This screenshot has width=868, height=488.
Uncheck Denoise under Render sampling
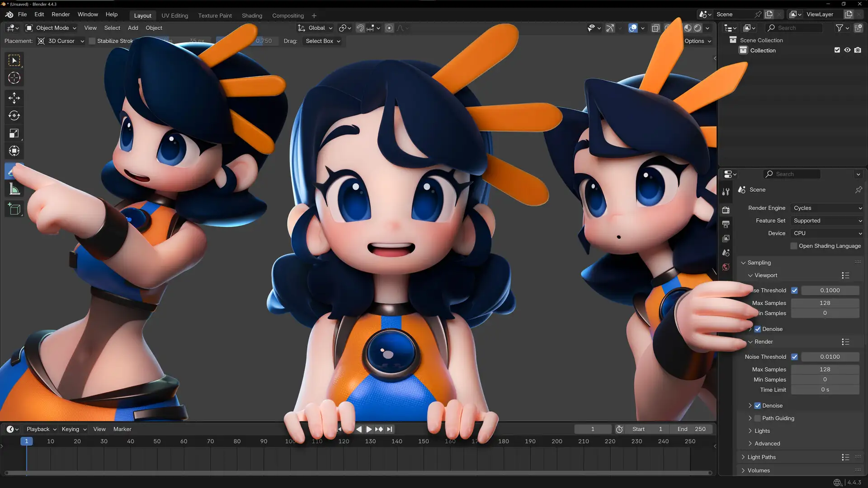pos(758,405)
